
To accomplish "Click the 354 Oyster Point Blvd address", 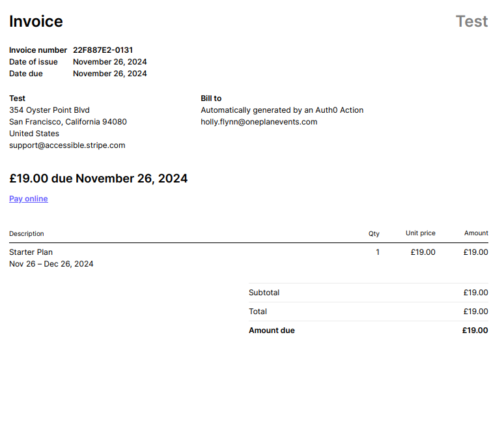I will (49, 110).
